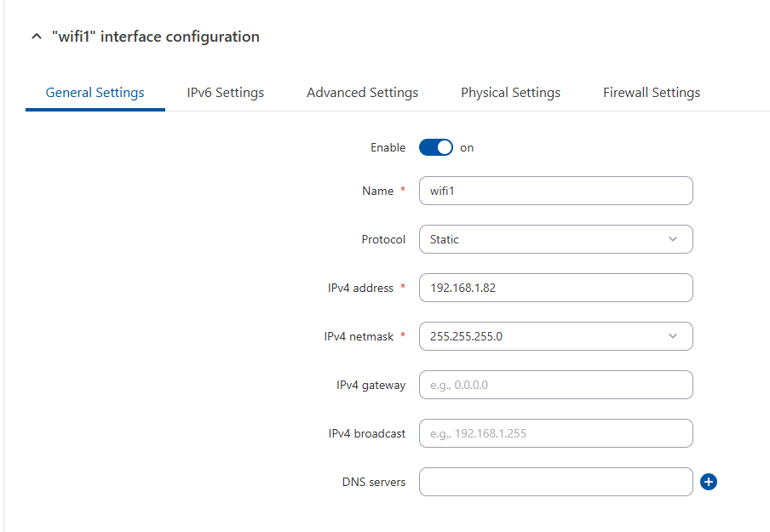Switch to the IPv6 Settings tab
Viewport: 770px width, 532px height.
coord(225,92)
